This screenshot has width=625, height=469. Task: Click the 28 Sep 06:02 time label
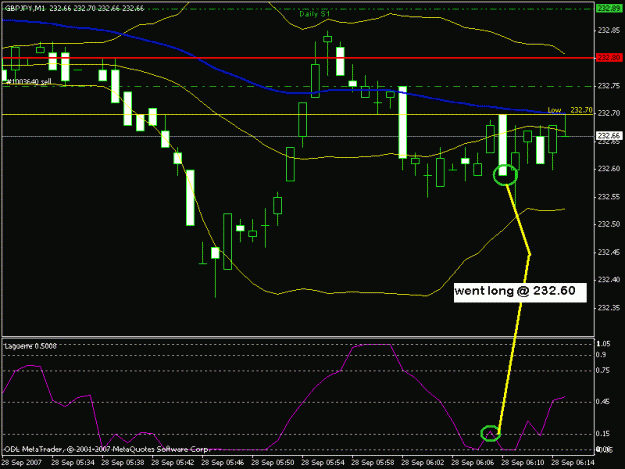423,463
